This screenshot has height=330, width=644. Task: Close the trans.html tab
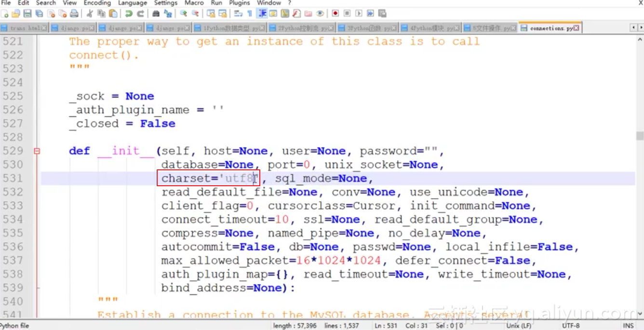[44, 28]
